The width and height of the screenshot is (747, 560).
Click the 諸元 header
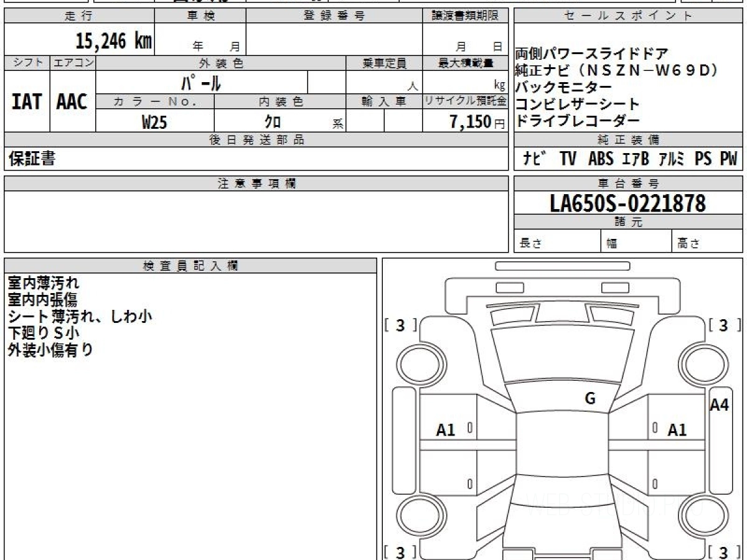pyautogui.click(x=628, y=223)
